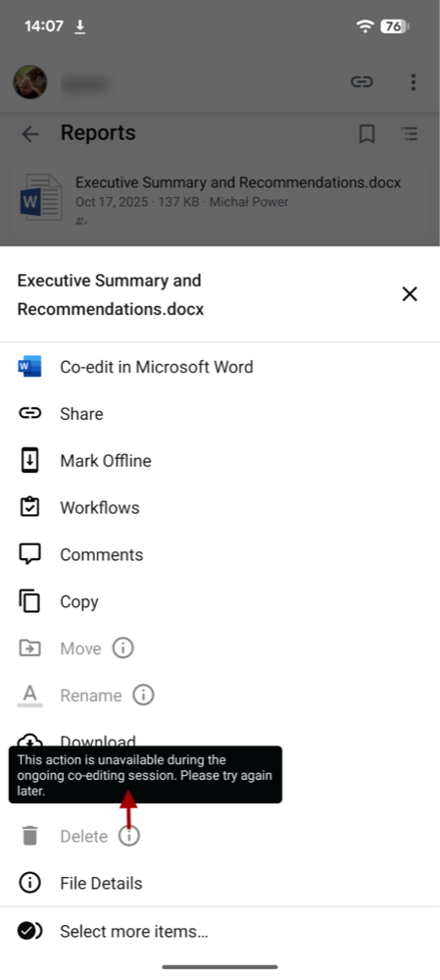Open the list view options icon
This screenshot has height=980, width=440.
click(409, 133)
